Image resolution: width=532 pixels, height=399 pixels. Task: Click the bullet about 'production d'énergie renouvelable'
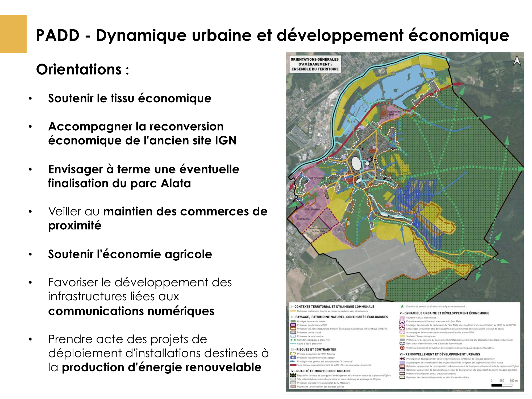click(159, 353)
